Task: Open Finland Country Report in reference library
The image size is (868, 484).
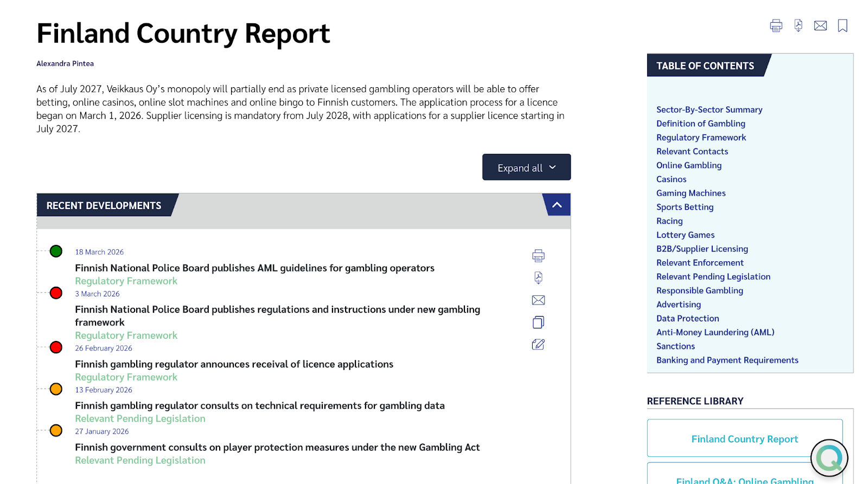Action: (x=744, y=438)
